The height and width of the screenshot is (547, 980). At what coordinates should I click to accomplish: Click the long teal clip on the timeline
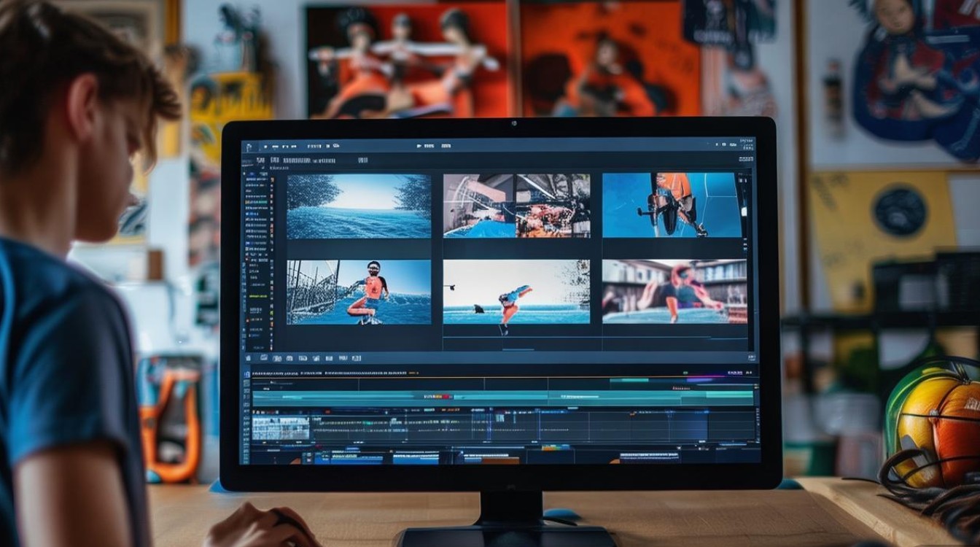(502, 397)
